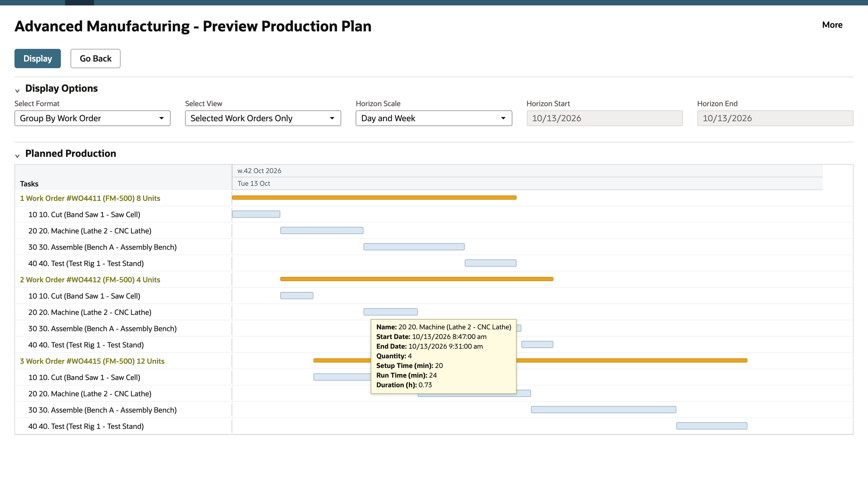
Task: Click the orange WO4411 summary bar
Action: coord(374,198)
